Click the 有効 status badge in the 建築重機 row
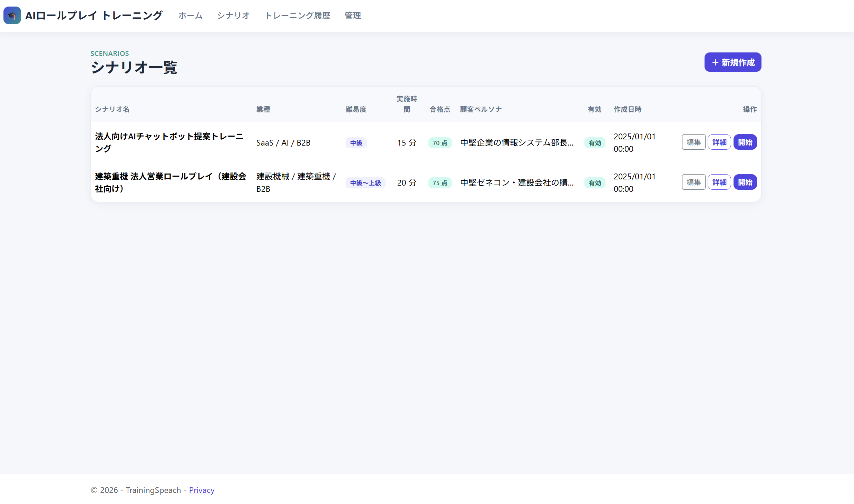The image size is (854, 504). 595,183
